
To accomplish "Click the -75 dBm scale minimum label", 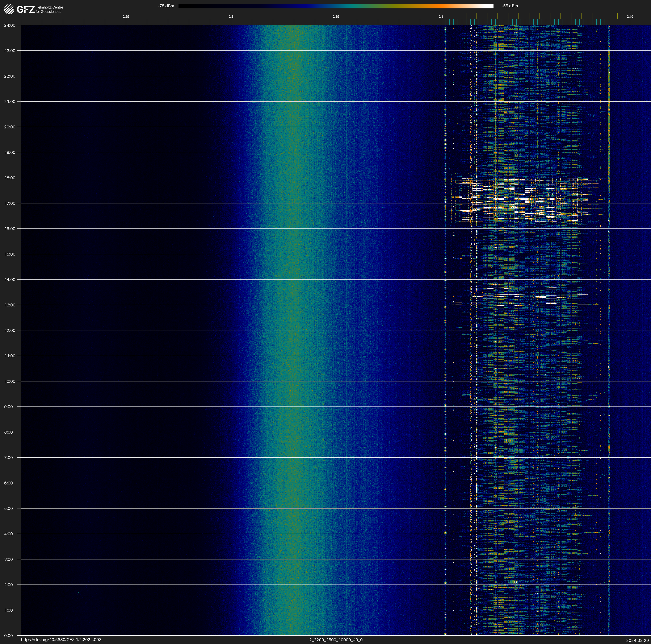I will pyautogui.click(x=166, y=6).
